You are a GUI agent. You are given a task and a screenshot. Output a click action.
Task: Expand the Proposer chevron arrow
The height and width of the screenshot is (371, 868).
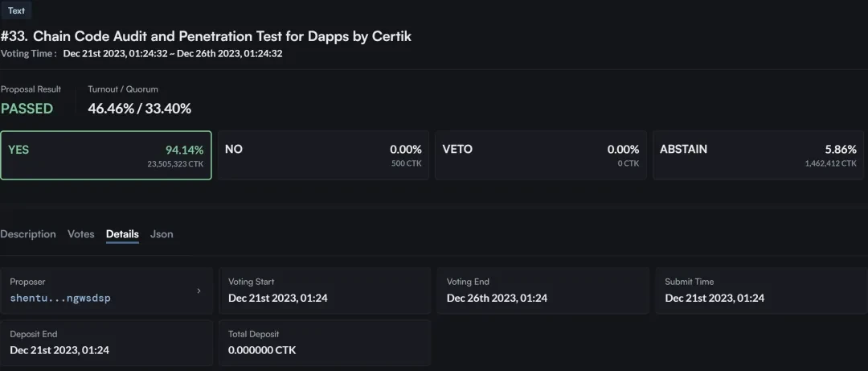coord(199,291)
